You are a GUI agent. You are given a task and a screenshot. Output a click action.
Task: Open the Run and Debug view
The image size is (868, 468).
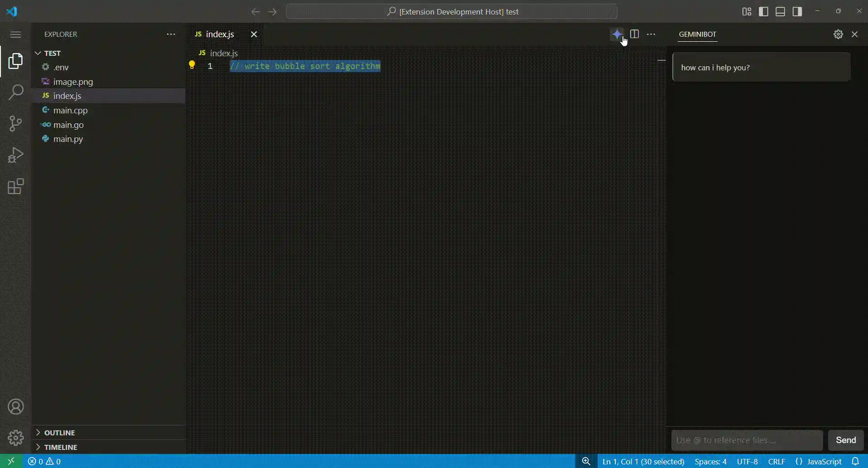(15, 155)
